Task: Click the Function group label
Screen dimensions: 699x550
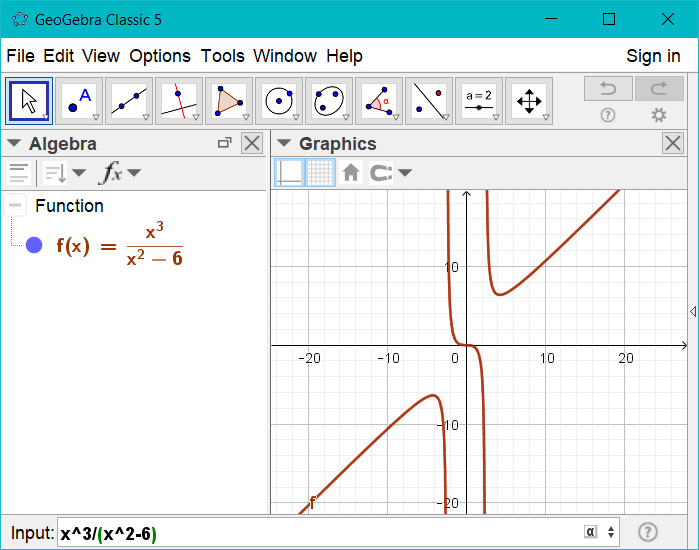Action: (x=70, y=206)
